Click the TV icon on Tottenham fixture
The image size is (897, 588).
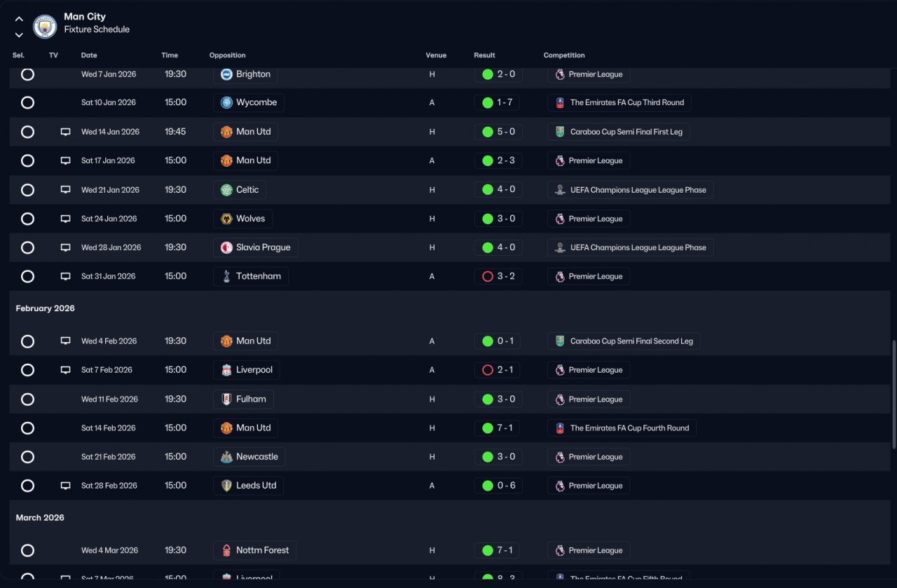65,276
